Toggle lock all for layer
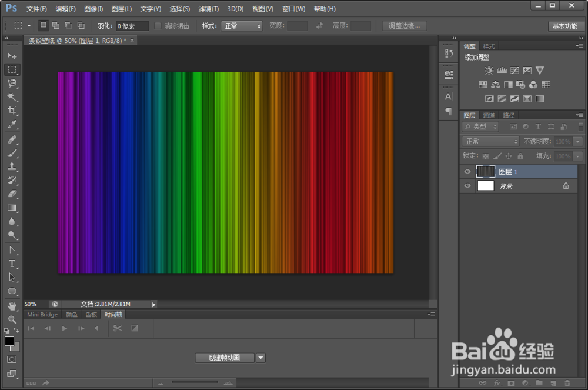Screen dimensions: 588x390 (x=520, y=156)
